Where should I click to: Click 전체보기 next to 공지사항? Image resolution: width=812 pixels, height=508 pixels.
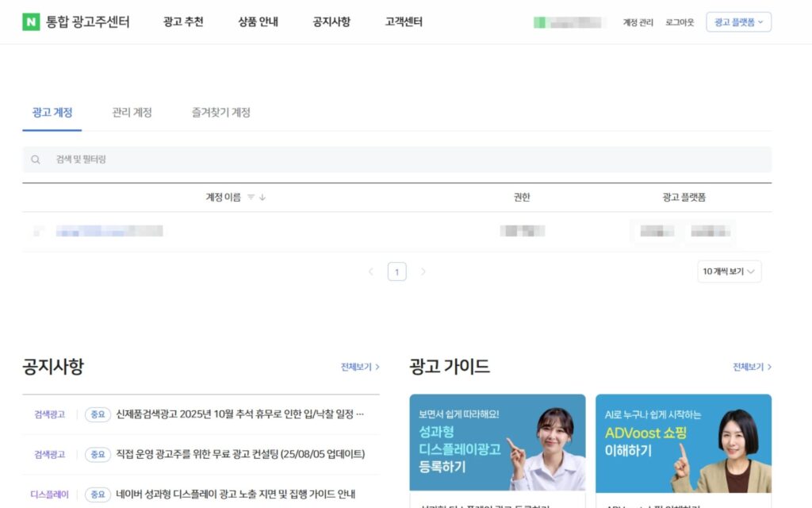[360, 367]
